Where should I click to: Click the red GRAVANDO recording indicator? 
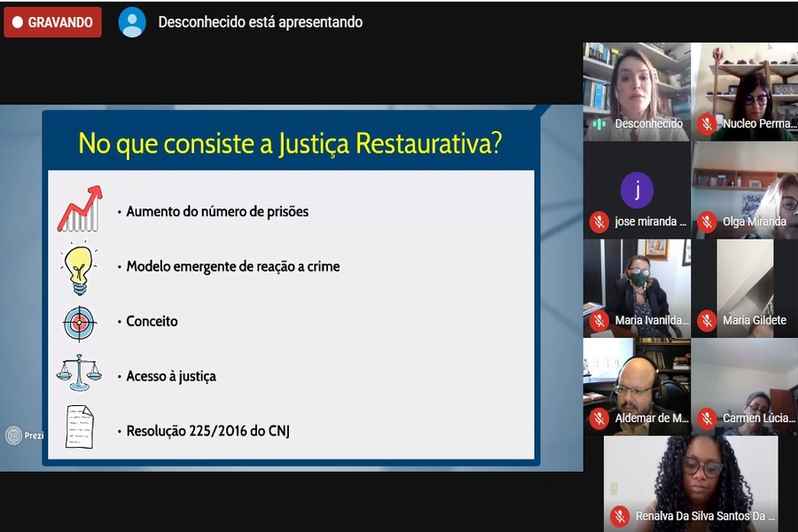[52, 22]
